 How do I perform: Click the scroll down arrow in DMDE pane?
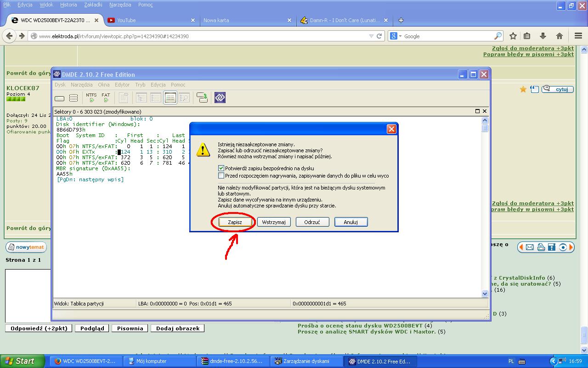(x=485, y=293)
